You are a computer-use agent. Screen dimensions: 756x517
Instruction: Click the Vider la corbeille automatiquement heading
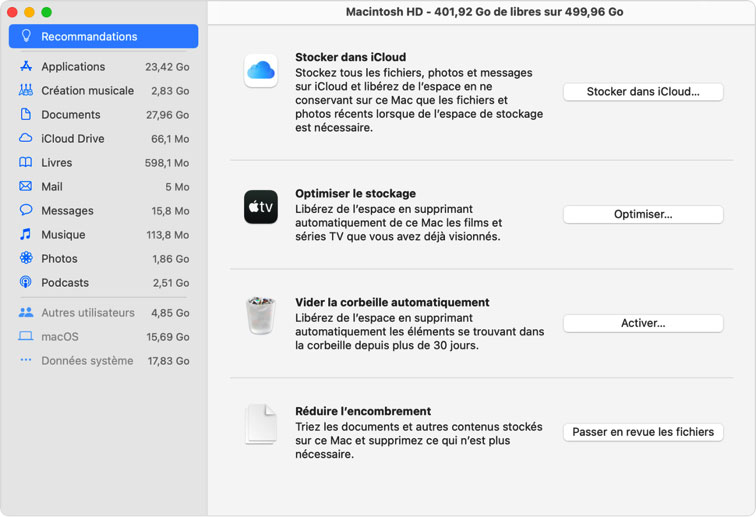coord(392,302)
